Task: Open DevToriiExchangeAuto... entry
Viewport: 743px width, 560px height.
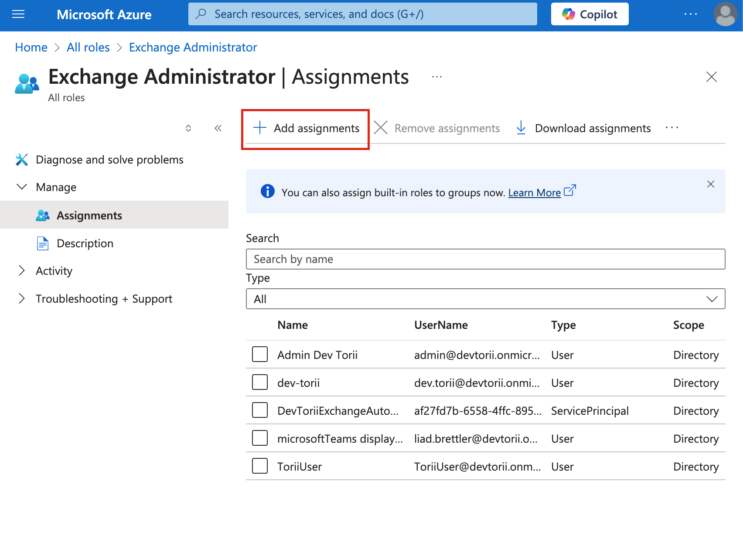Action: (338, 411)
